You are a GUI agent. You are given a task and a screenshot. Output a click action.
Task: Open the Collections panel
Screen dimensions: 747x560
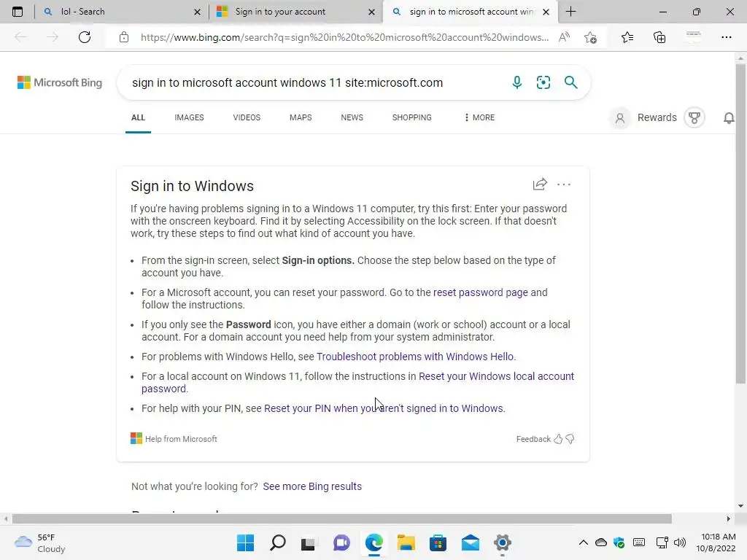(659, 37)
